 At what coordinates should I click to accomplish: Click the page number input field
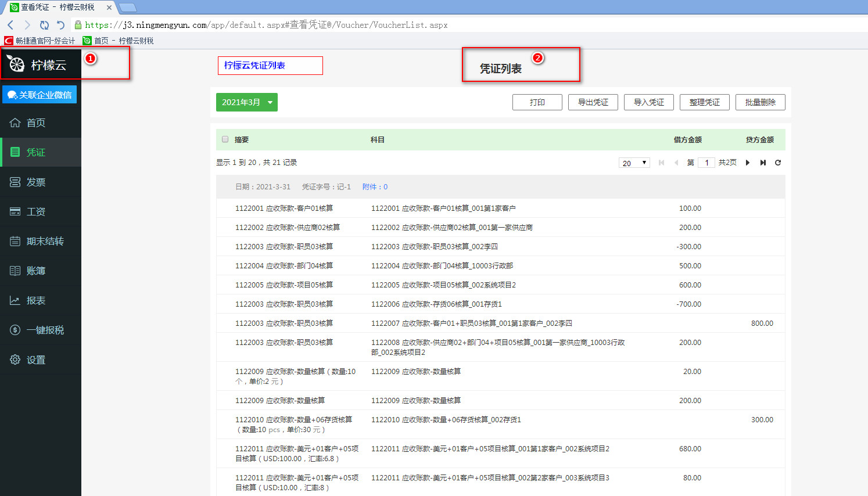click(706, 163)
